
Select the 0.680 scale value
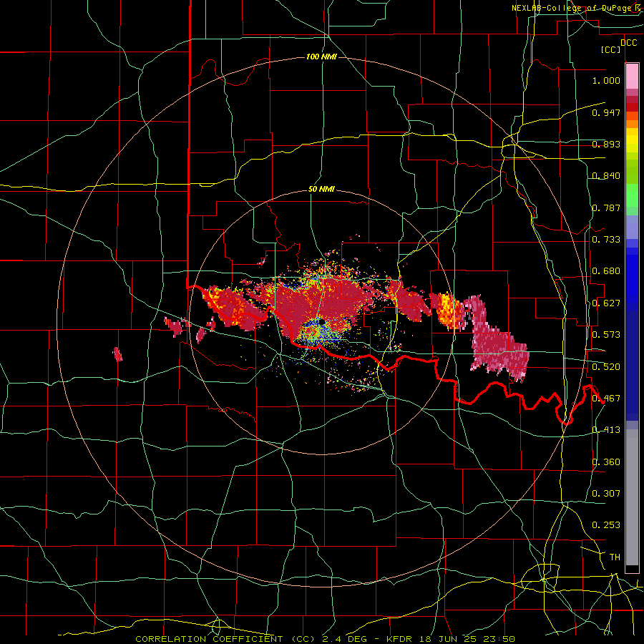[x=606, y=271]
